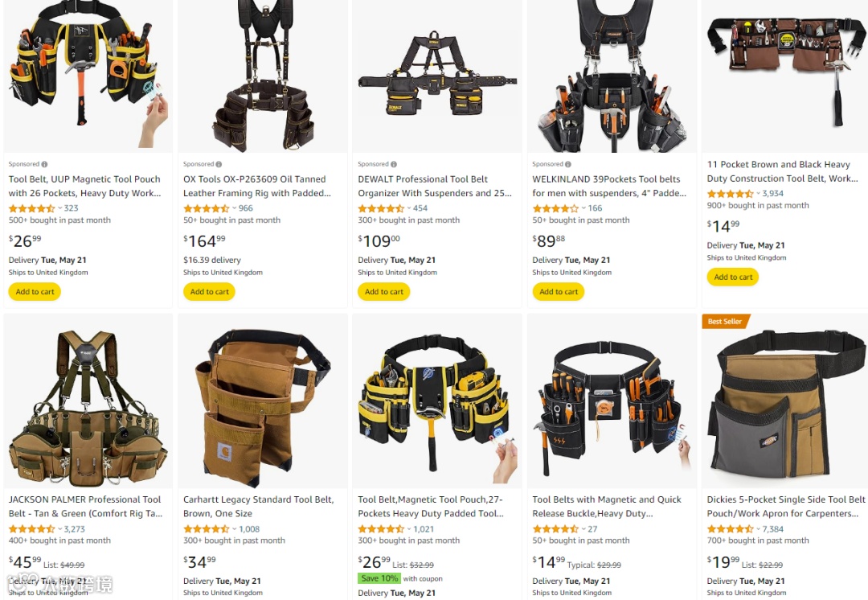Click the Sponsored info icon on OX Tools listing
The image size is (868, 600).
pyautogui.click(x=219, y=164)
